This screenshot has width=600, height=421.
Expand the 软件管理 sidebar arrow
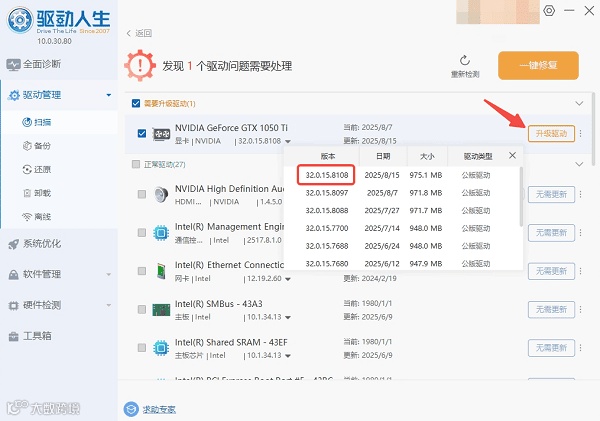point(109,274)
